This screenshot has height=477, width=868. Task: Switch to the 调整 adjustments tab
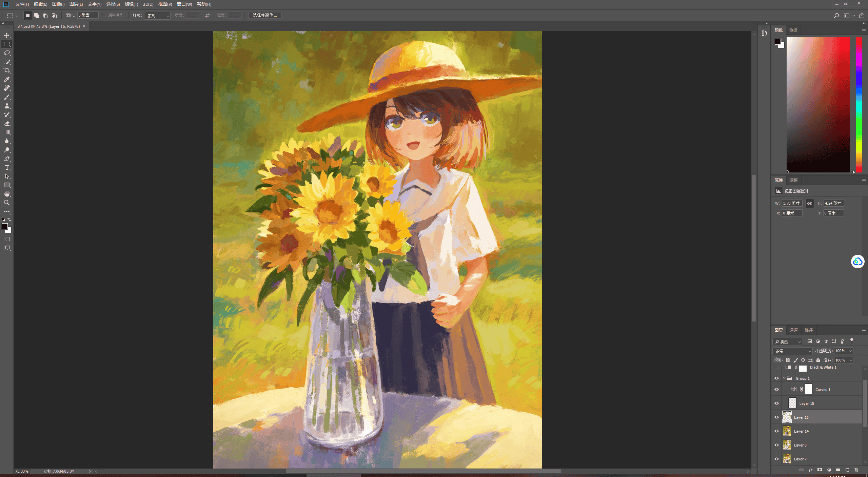tap(793, 180)
